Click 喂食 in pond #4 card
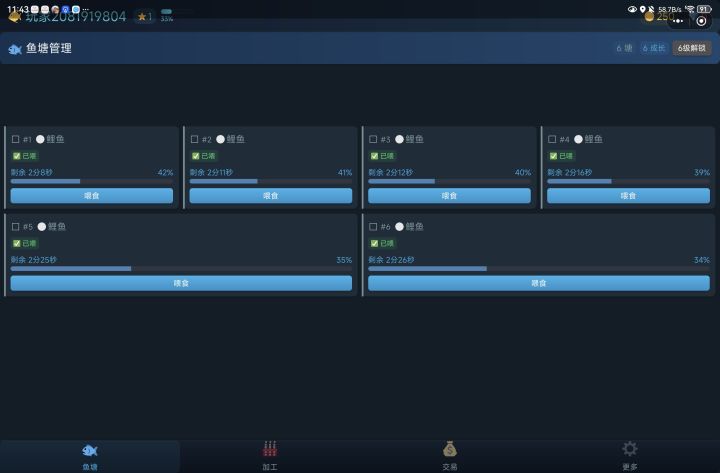 (629, 196)
